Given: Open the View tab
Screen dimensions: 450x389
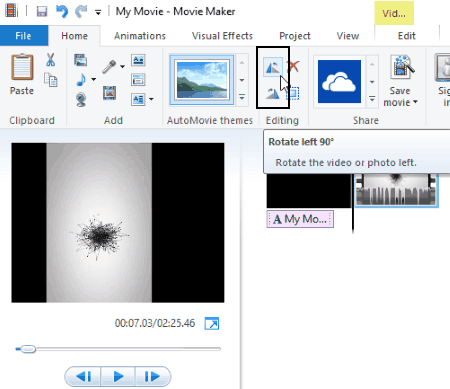Looking at the screenshot, I should pos(348,36).
